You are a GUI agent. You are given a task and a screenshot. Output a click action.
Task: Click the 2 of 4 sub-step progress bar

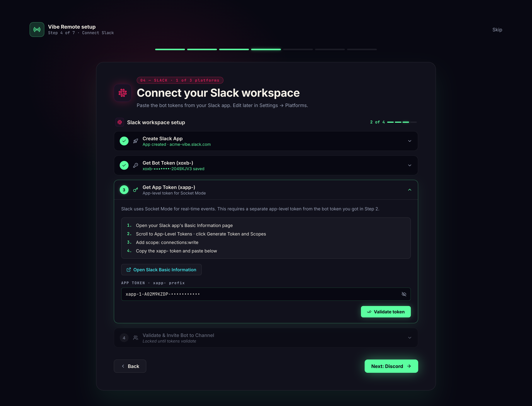pos(402,122)
